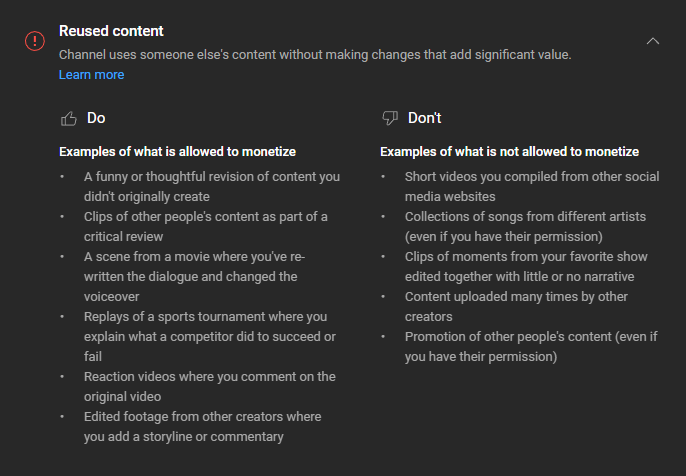Click the thumbs up Do icon

(x=69, y=119)
